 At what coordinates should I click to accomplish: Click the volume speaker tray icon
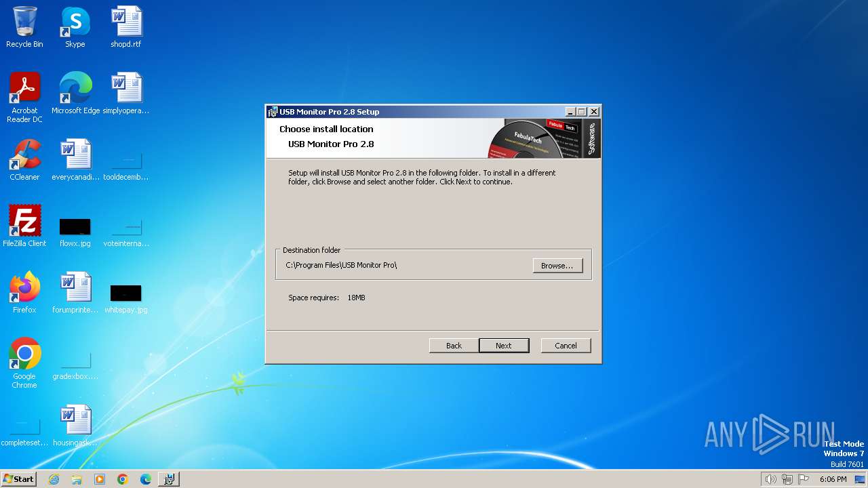pyautogui.click(x=770, y=479)
